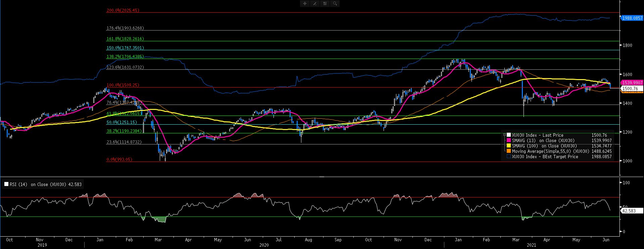644x249 pixels.
Task: Click orange swatch of Moving Average 55
Action: tap(509, 151)
